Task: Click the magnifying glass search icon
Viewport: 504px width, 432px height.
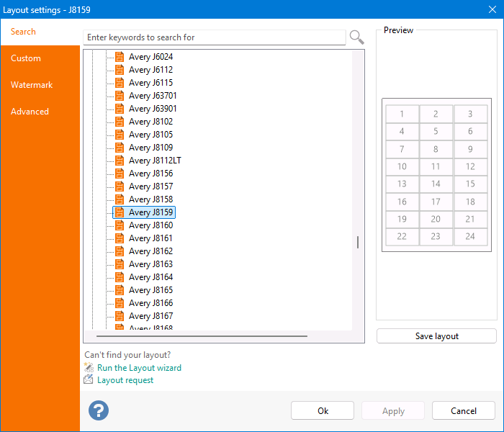Action: click(356, 37)
